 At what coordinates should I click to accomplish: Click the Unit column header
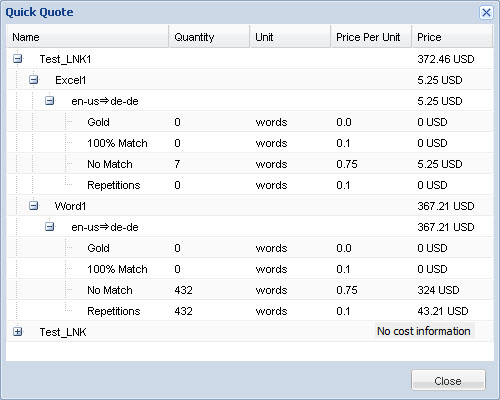(290, 37)
